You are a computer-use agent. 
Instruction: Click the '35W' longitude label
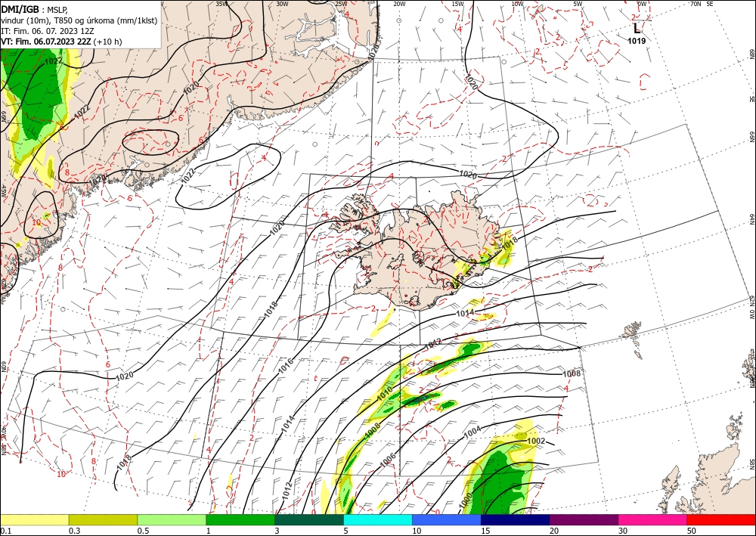coord(222,4)
